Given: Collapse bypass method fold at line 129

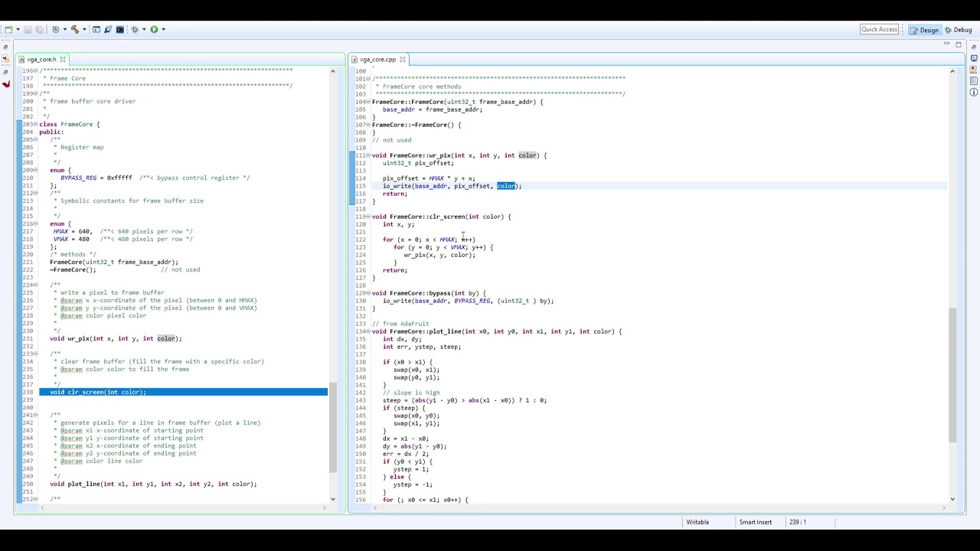Looking at the screenshot, I should (369, 293).
